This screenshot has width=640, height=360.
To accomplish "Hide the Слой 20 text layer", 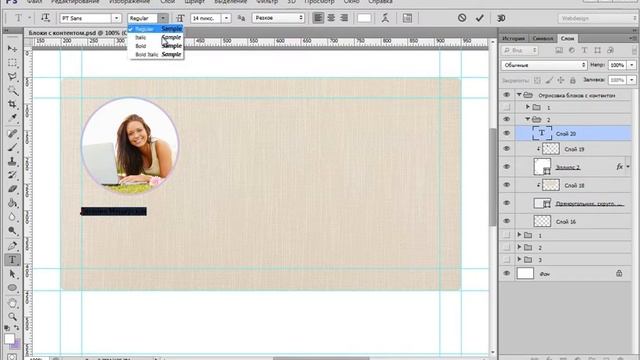I will pos(507,133).
